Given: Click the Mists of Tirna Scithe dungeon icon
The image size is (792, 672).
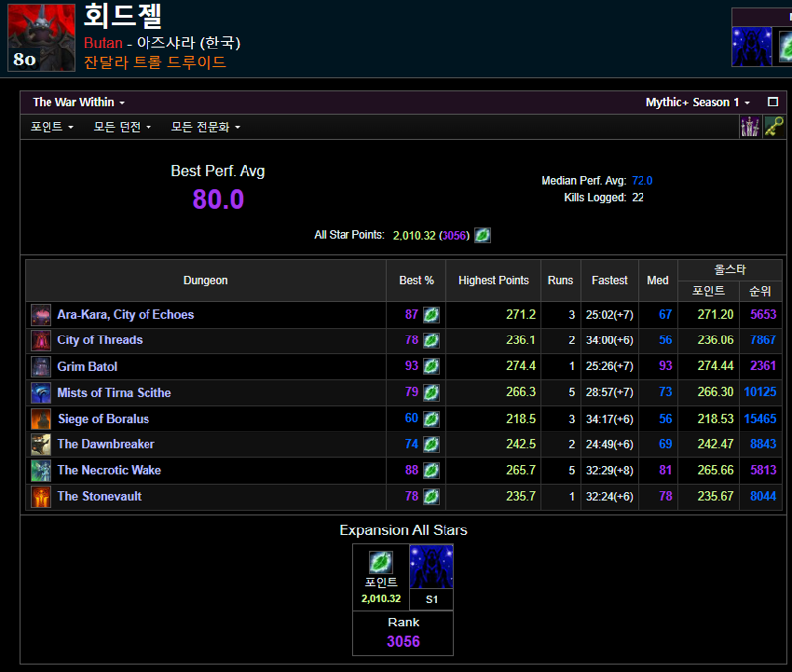Looking at the screenshot, I should (41, 393).
